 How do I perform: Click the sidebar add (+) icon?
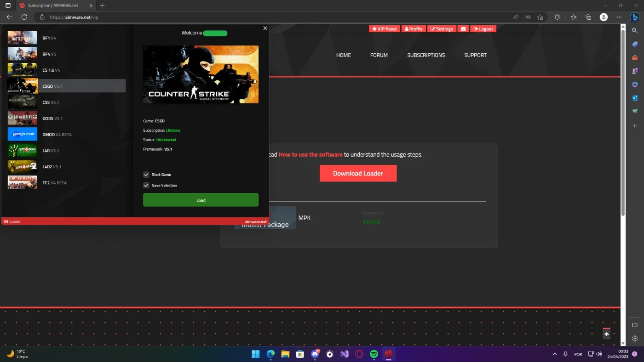click(x=635, y=125)
